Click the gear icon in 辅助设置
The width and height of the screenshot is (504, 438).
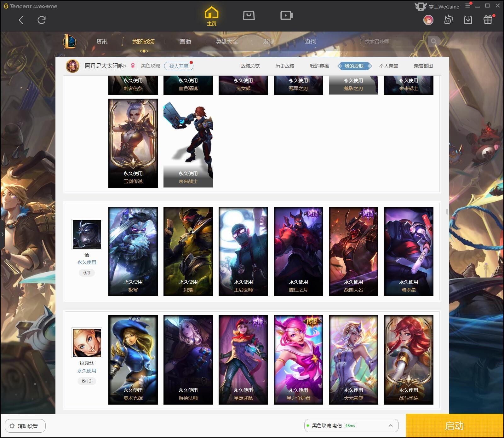point(12,426)
